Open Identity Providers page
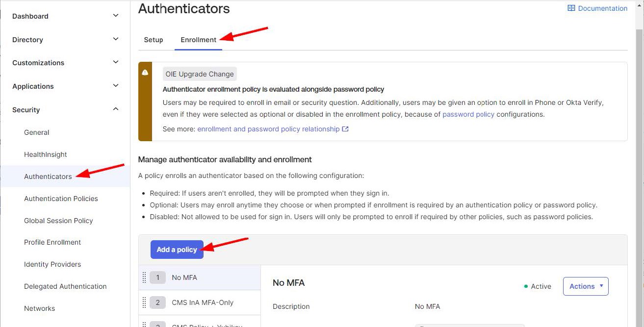 [52, 264]
